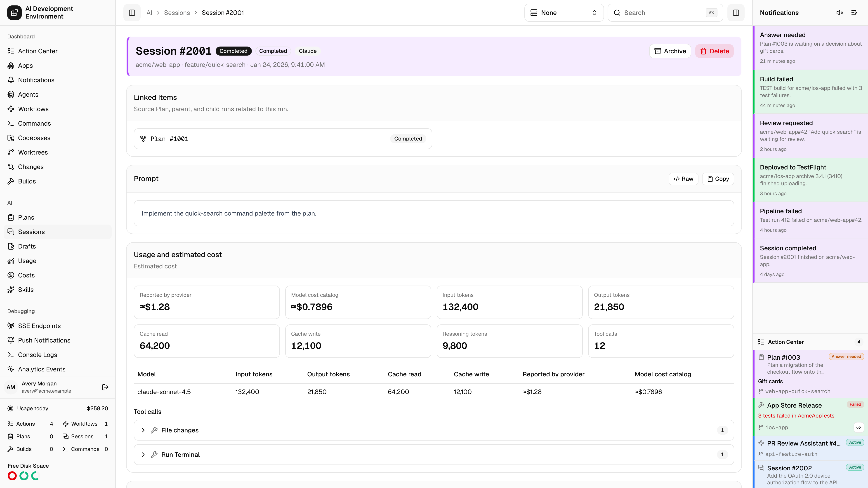868x488 pixels.
Task: Toggle the left sidebar panel icon
Action: point(132,13)
